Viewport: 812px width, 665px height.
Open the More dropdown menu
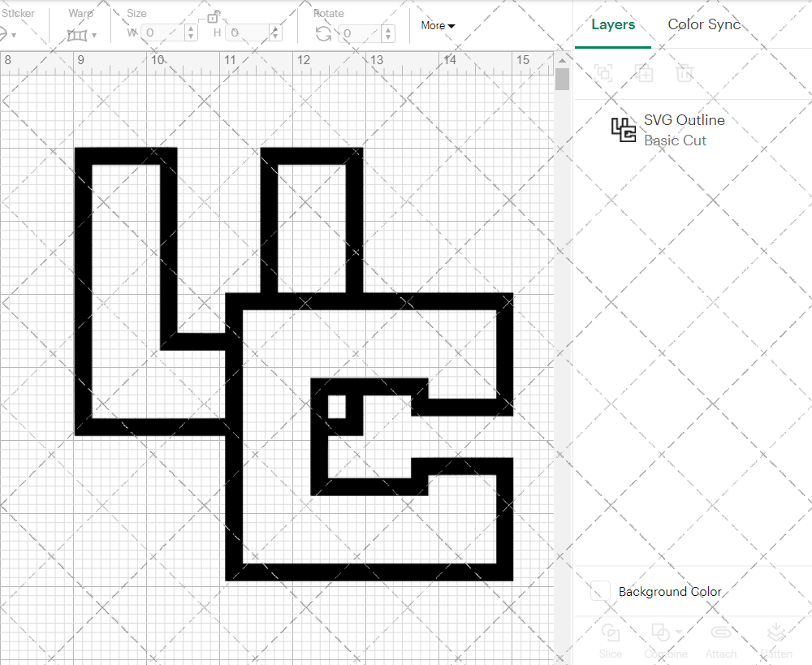[438, 25]
